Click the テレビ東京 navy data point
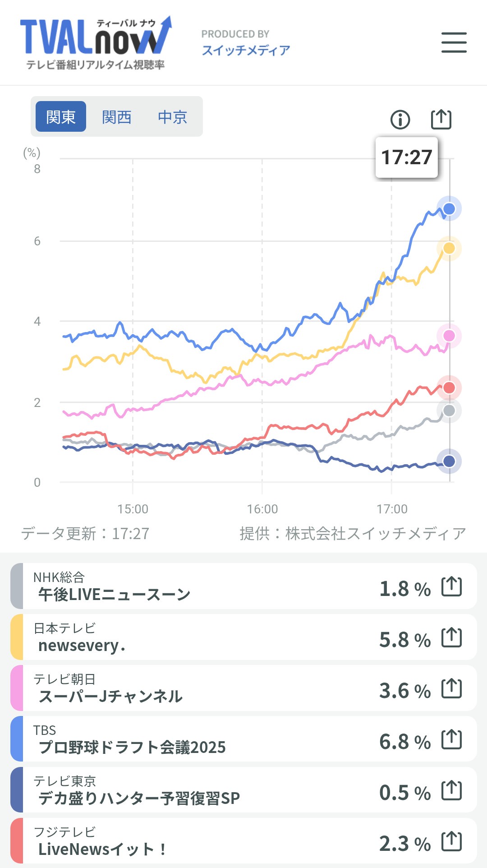Viewport: 487px width, 868px height. coord(449,461)
